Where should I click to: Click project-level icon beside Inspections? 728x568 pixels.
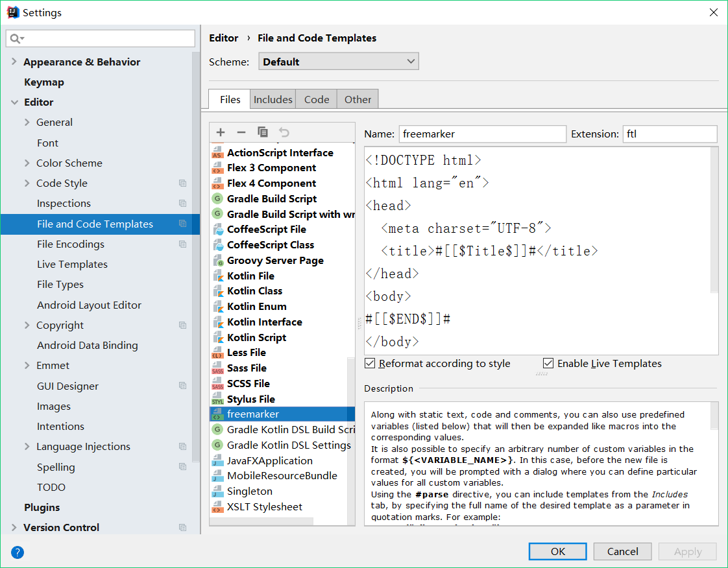click(183, 203)
